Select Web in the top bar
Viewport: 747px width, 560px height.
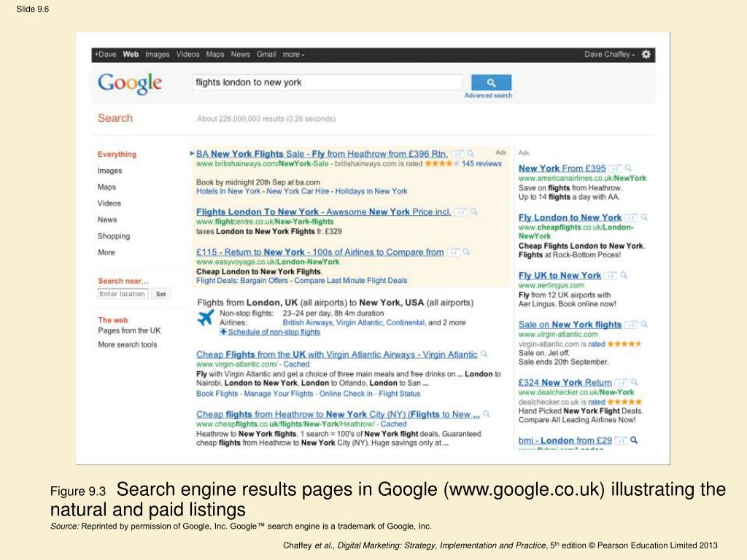131,54
